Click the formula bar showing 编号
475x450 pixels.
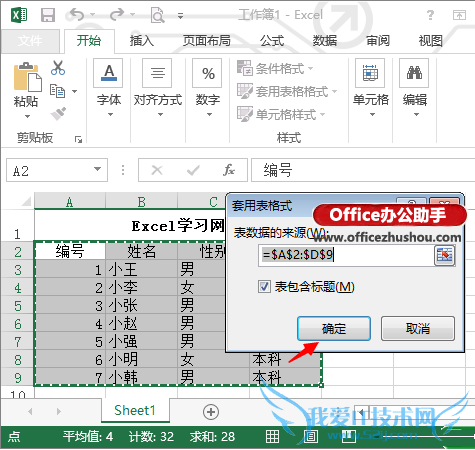[363, 170]
